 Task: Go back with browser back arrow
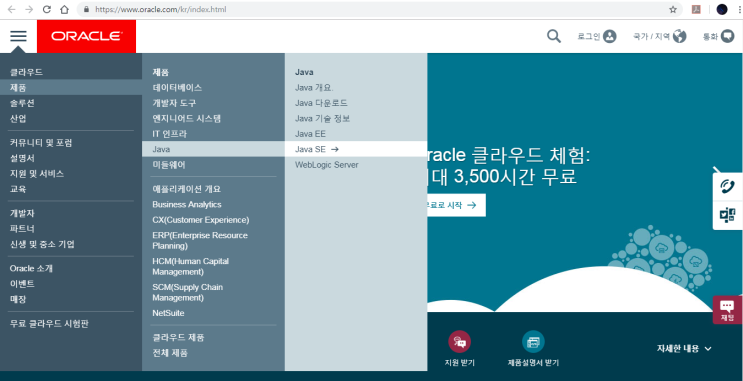pos(11,9)
